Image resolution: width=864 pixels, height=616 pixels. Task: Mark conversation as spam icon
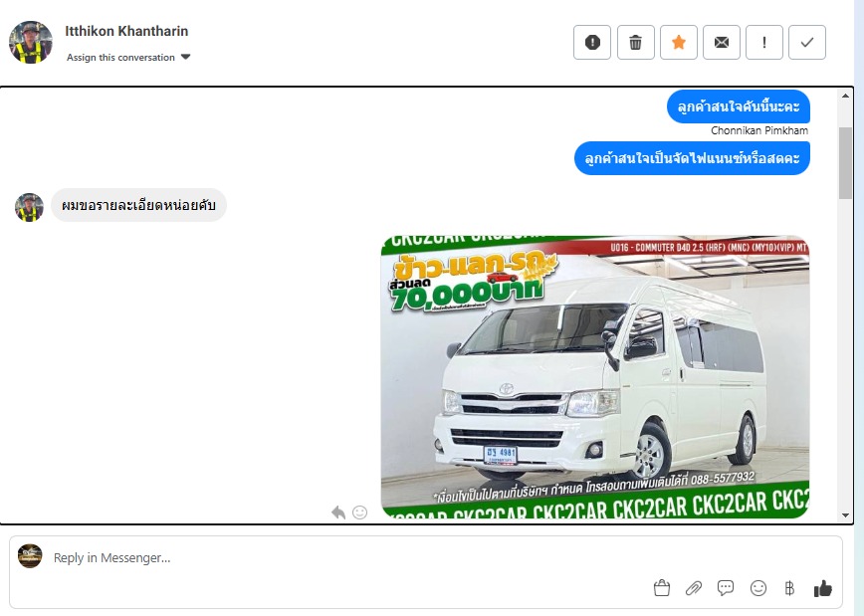point(592,43)
